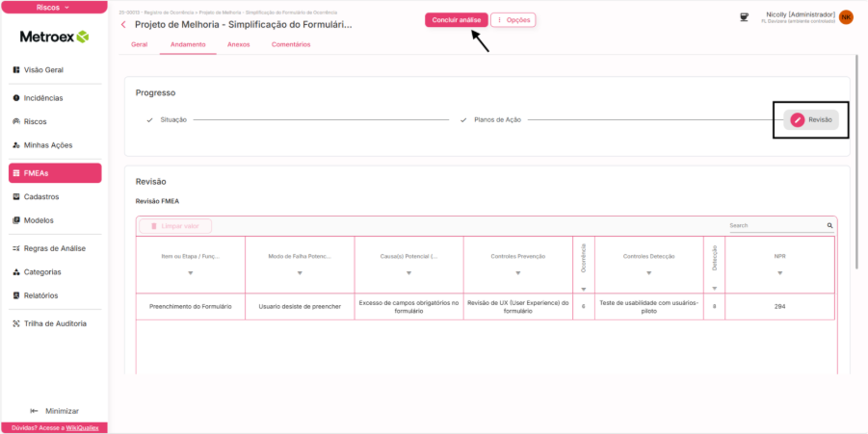Open the NK user avatar menu
The image size is (868, 434).
(846, 17)
